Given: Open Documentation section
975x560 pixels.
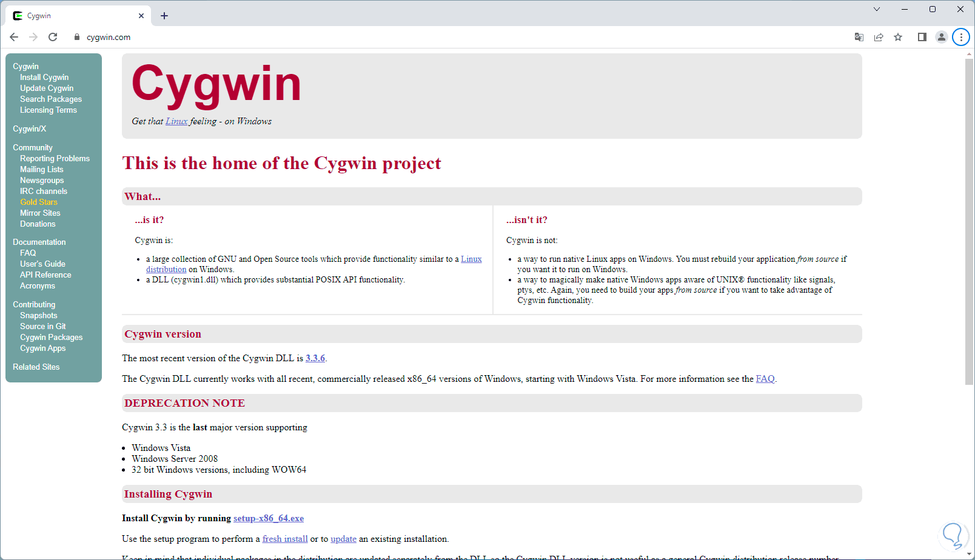Looking at the screenshot, I should pyautogui.click(x=39, y=242).
